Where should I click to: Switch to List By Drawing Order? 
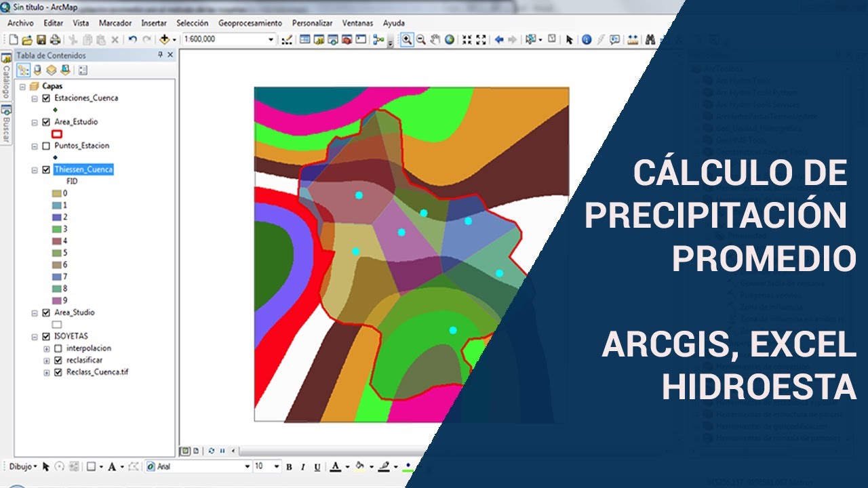(23, 70)
